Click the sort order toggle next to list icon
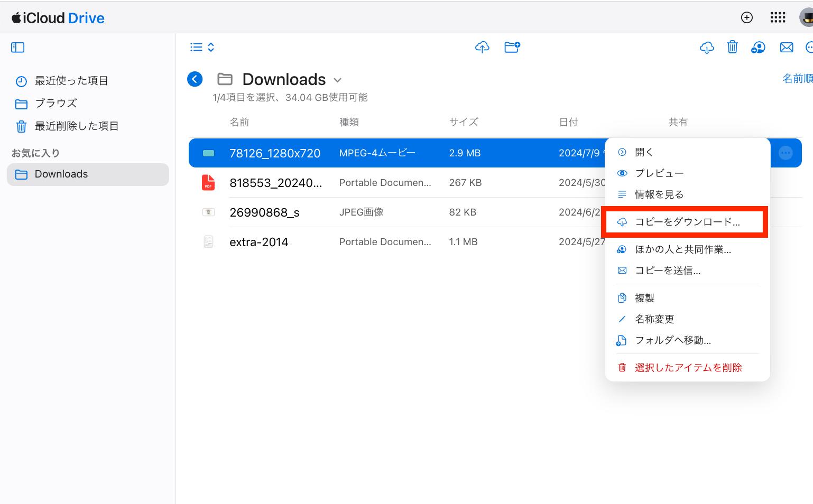 pyautogui.click(x=211, y=47)
